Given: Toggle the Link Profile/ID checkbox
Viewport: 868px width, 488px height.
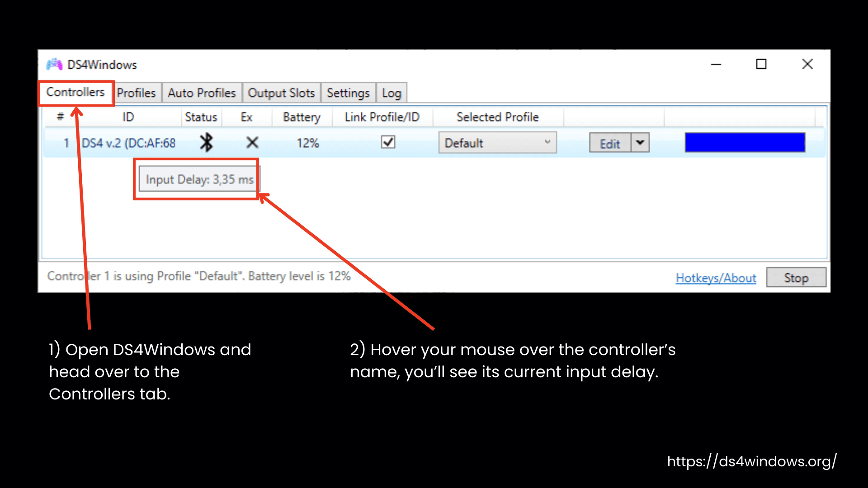Looking at the screenshot, I should [x=388, y=142].
